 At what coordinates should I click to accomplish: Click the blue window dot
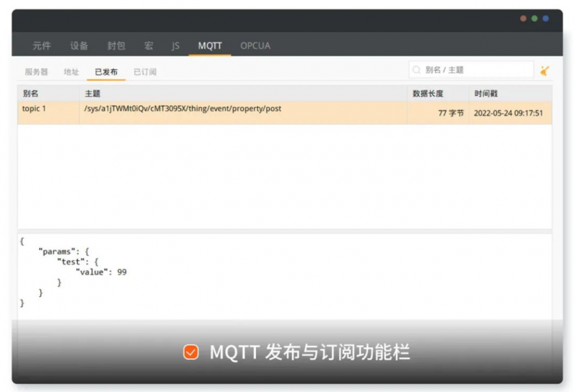pyautogui.click(x=546, y=19)
